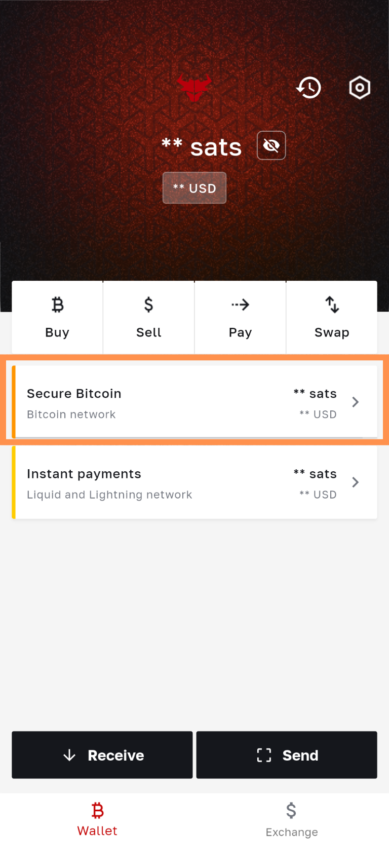Tap the Swap arrows icon

pyautogui.click(x=332, y=305)
